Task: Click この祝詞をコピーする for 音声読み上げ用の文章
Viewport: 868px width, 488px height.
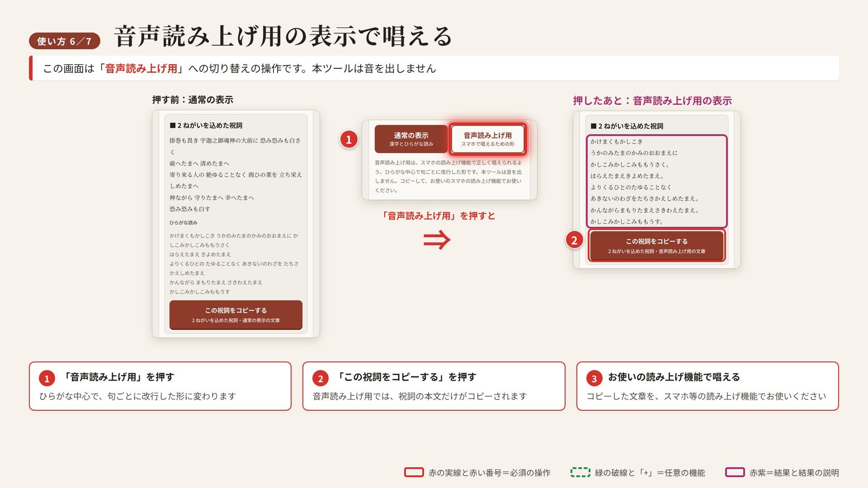Action: pos(656,246)
